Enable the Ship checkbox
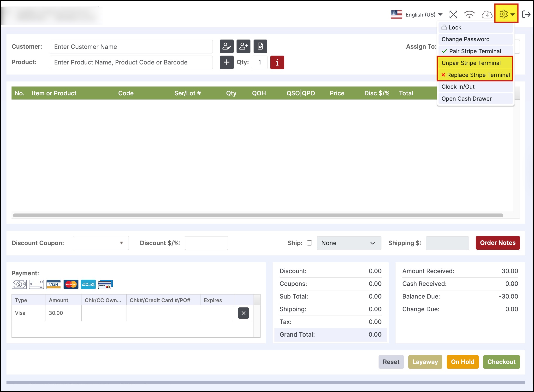534x392 pixels. 309,243
